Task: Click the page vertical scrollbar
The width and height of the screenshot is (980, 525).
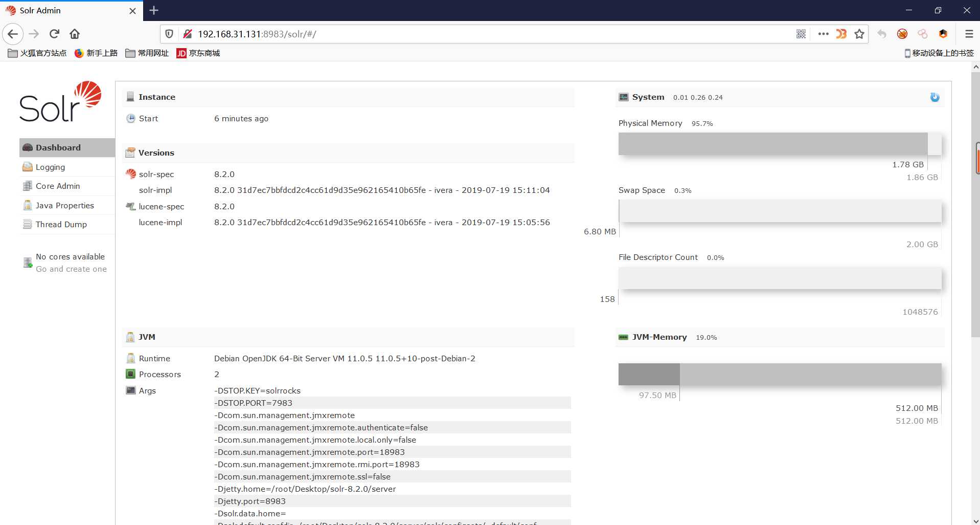Action: coord(975,205)
